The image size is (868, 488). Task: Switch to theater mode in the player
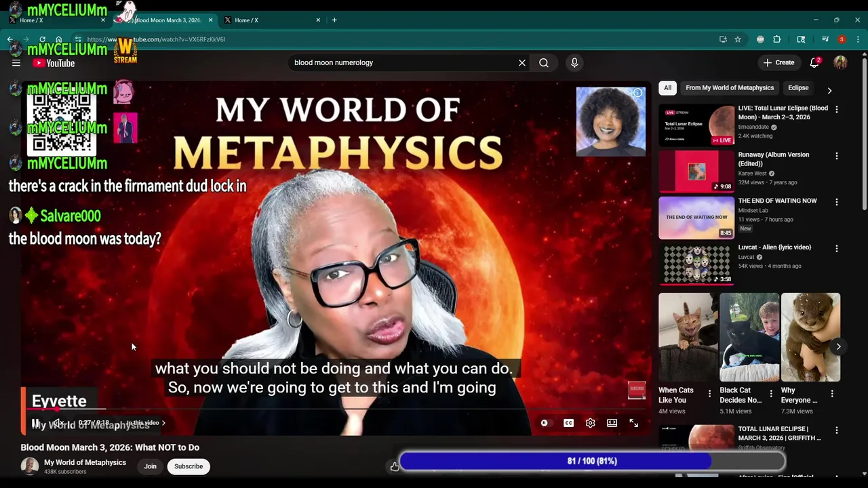(612, 423)
